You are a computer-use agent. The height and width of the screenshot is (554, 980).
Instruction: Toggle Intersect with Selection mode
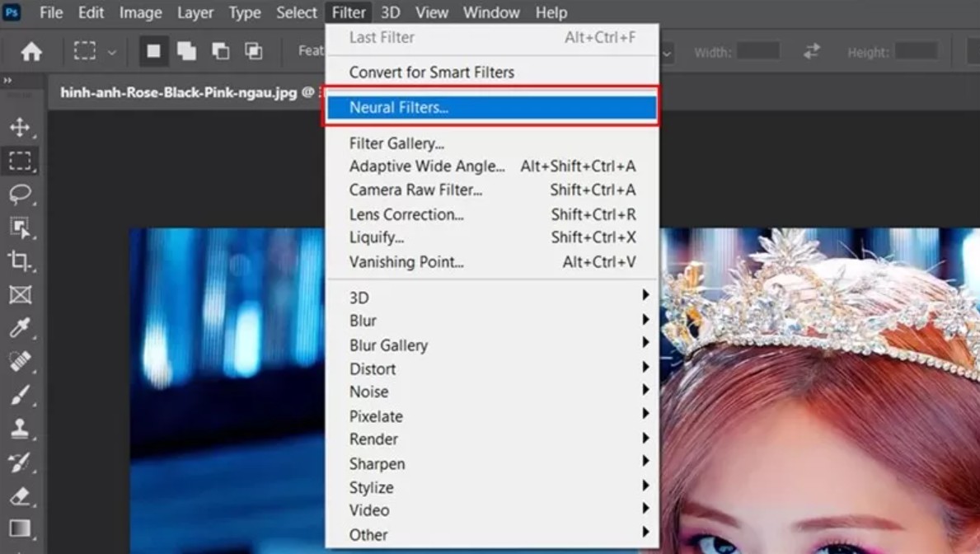[x=254, y=52]
